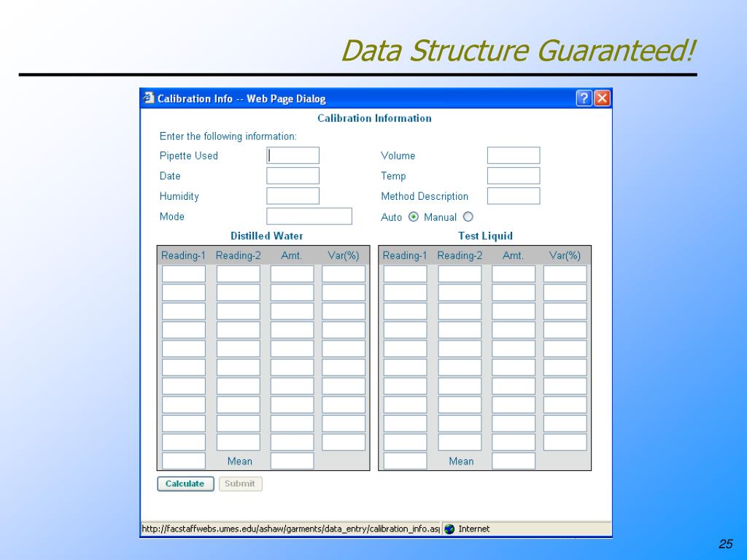This screenshot has height=560, width=747.
Task: Close the Calibration Info dialog
Action: tap(602, 98)
